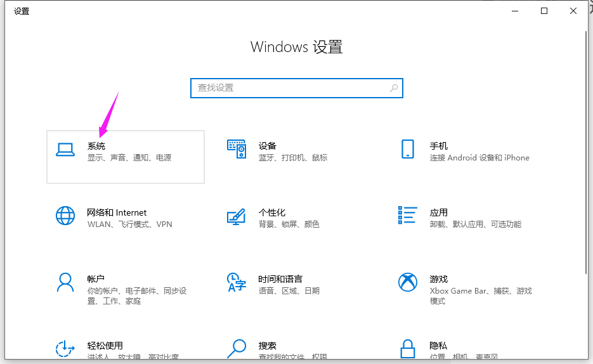Image resolution: width=593 pixels, height=364 pixels.
Task: Open the 系统 laptop icon
Action: [x=65, y=150]
